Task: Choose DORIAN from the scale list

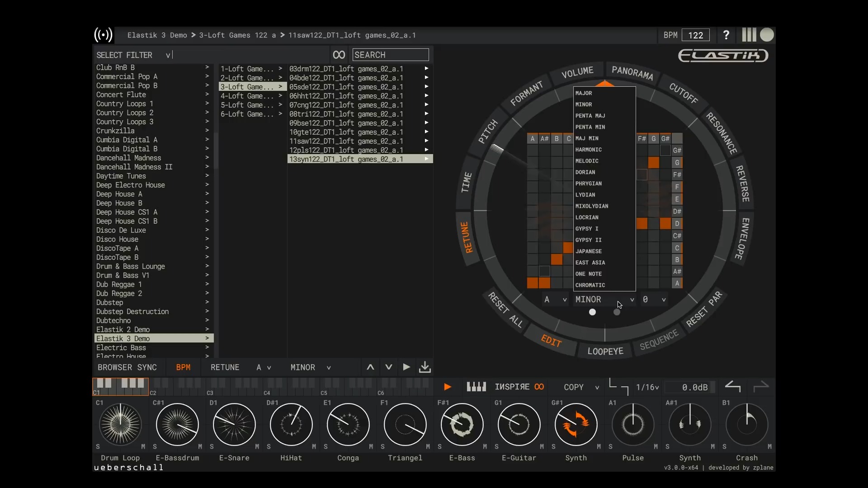Action: 604,172
